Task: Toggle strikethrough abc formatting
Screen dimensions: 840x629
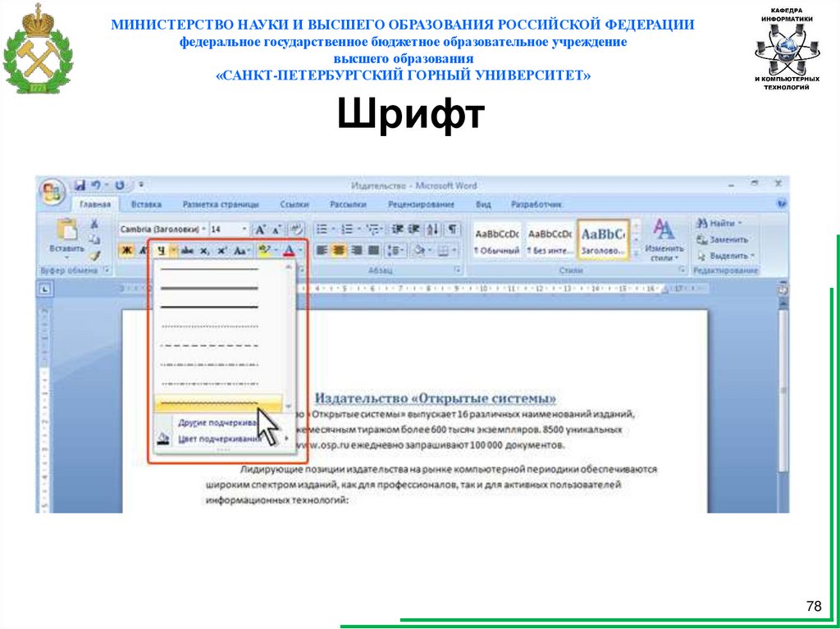Action: pos(188,250)
